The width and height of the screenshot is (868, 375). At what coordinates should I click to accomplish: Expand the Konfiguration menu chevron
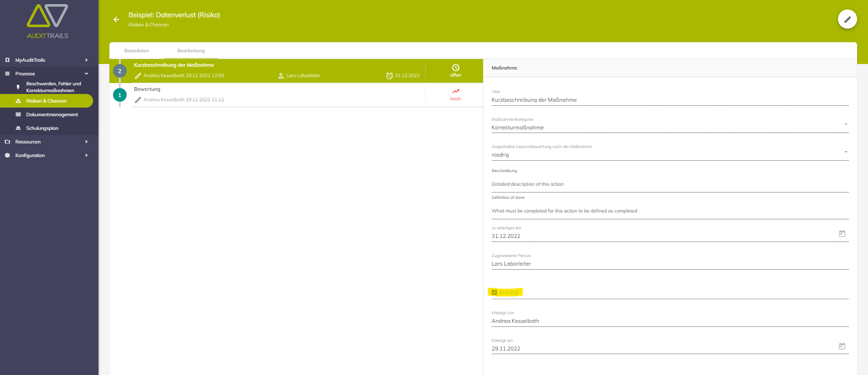(x=86, y=155)
